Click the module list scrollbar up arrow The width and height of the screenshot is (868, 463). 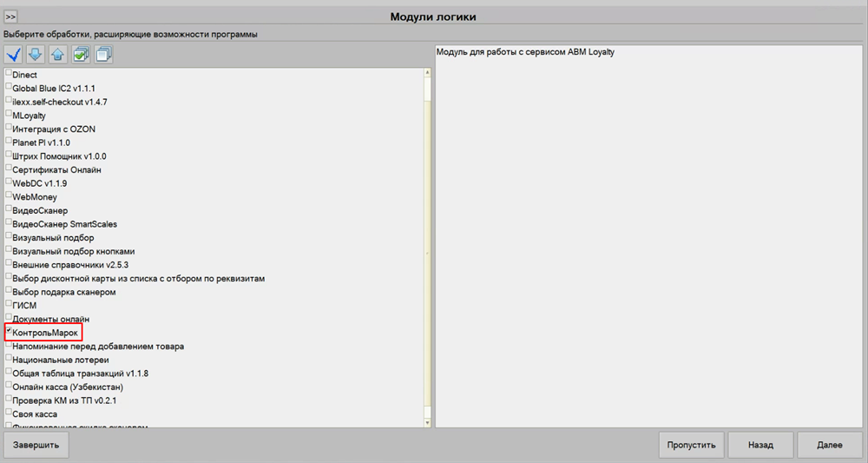click(427, 72)
